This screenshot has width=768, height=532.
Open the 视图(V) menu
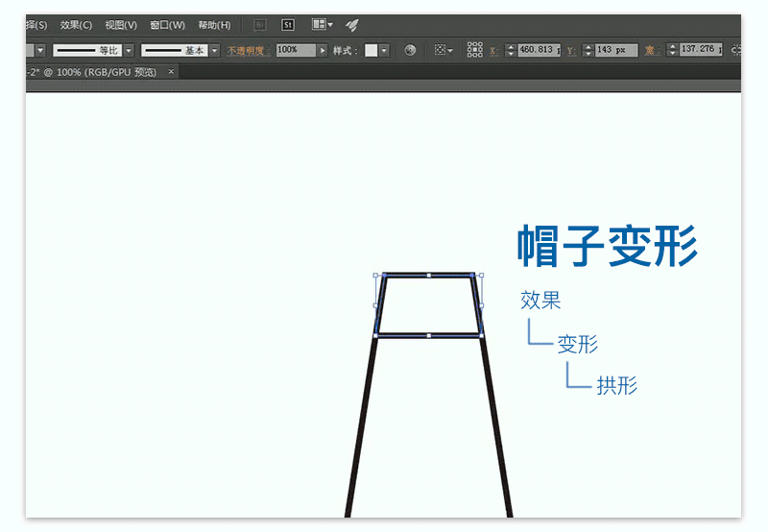[121, 25]
